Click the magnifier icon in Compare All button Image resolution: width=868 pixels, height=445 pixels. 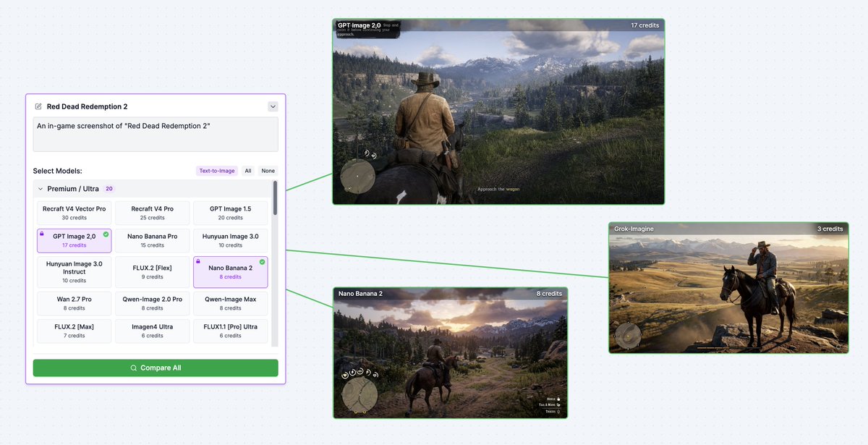(134, 368)
